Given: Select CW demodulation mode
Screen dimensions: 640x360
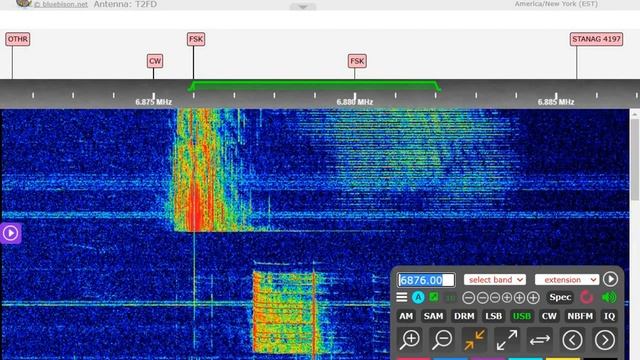Looking at the screenshot, I should (549, 316).
